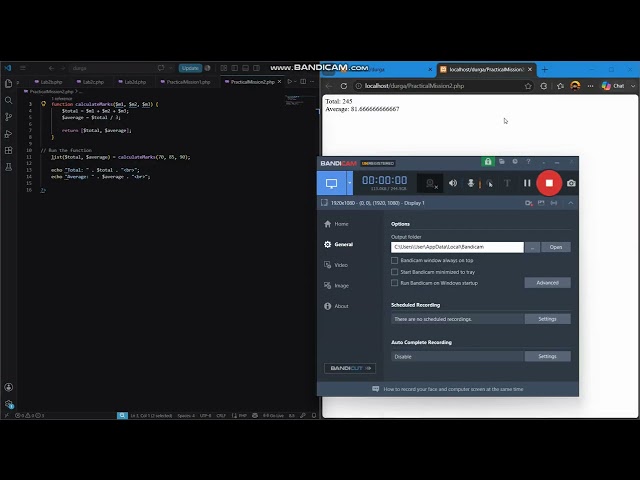The height and width of the screenshot is (480, 640).
Task: Open Source Control in VS Code
Action: click(x=9, y=117)
